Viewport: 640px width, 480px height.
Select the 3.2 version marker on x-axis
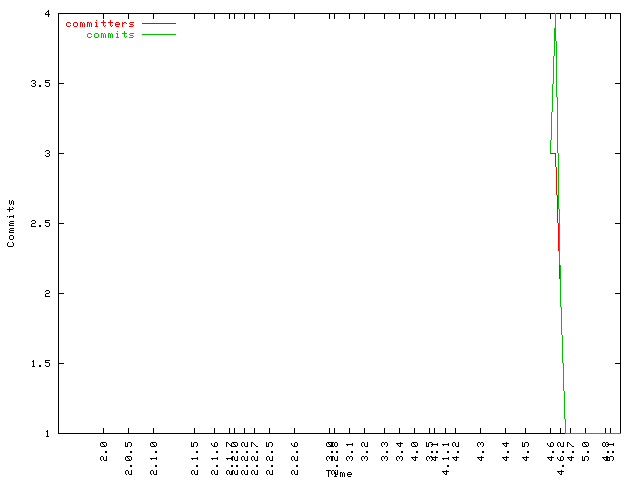tap(365, 452)
